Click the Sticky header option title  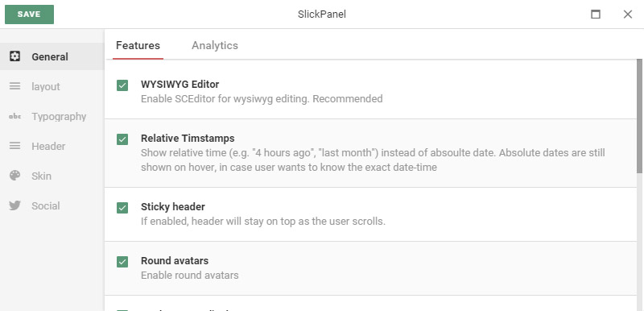click(x=173, y=206)
